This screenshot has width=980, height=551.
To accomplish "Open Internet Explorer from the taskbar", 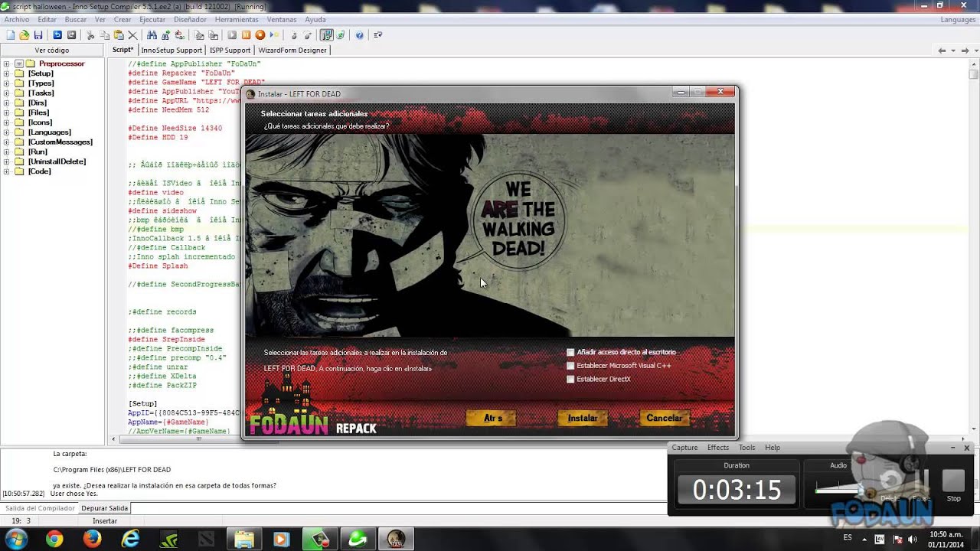I will [x=131, y=540].
